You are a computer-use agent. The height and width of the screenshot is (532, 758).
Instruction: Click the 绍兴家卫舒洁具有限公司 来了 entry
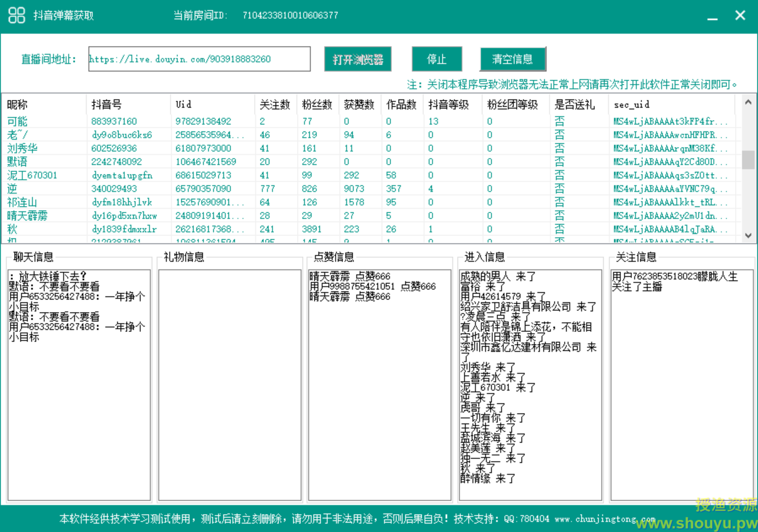click(x=528, y=306)
